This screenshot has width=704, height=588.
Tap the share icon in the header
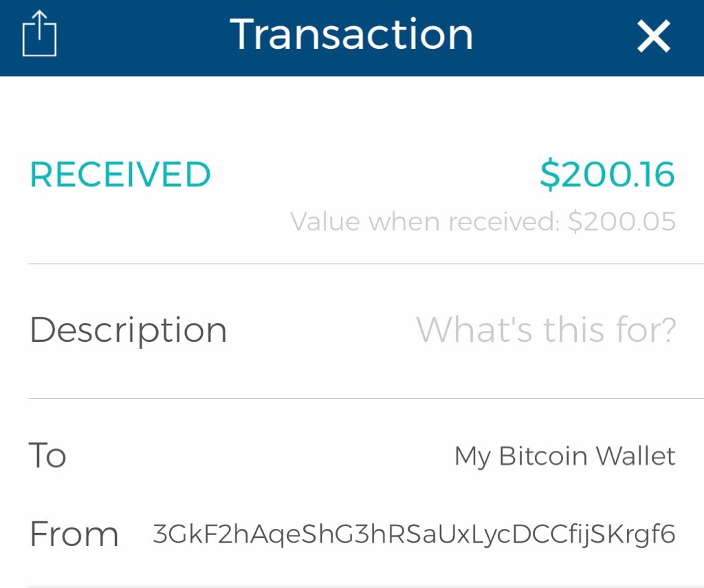tap(39, 35)
